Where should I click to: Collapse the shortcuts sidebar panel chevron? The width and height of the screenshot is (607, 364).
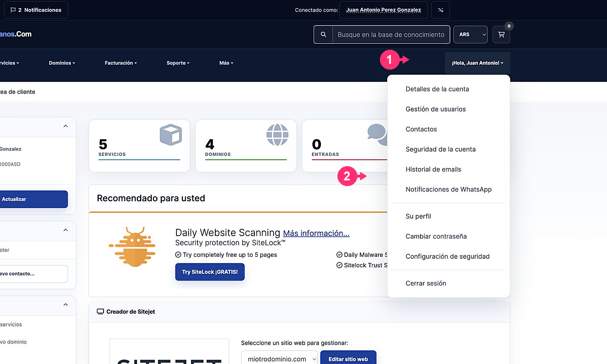[66, 305]
